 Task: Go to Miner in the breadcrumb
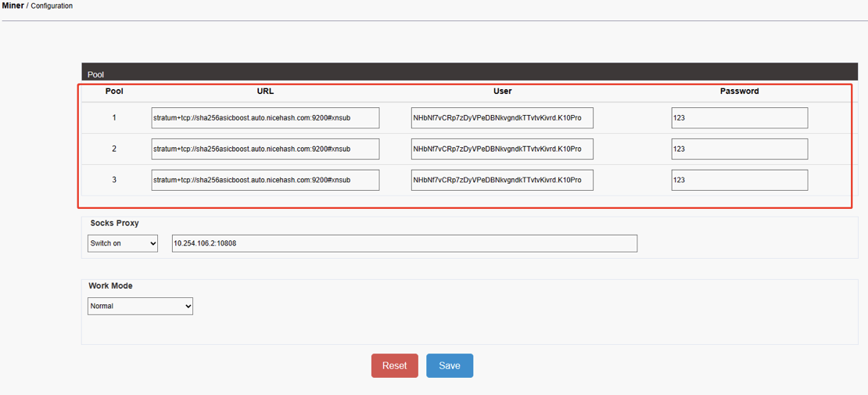pyautogui.click(x=13, y=5)
